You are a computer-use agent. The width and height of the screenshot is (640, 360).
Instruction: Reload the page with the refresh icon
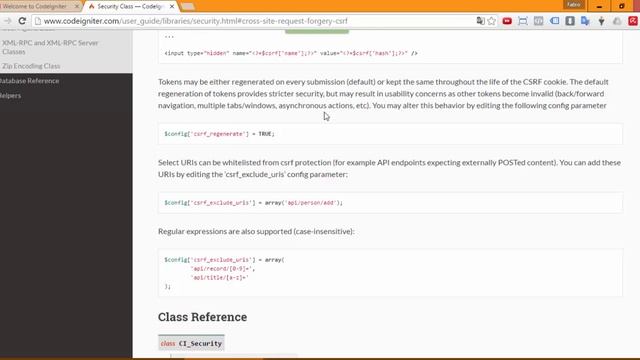click(22, 21)
